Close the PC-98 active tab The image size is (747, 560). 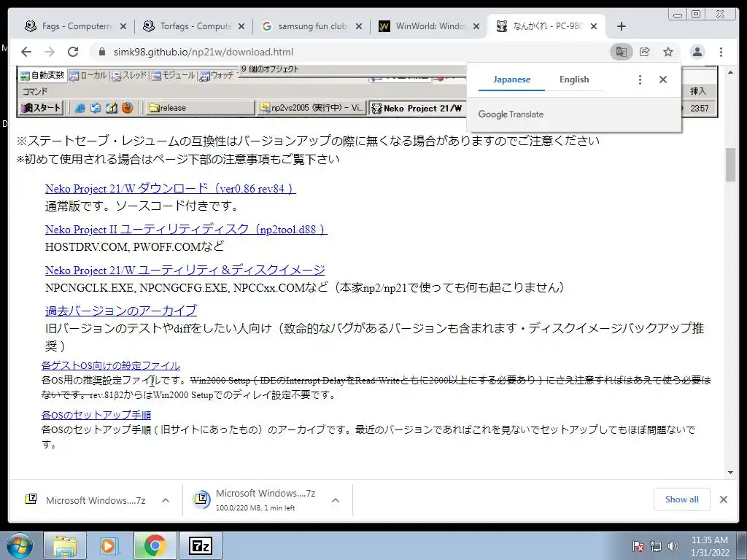(594, 27)
